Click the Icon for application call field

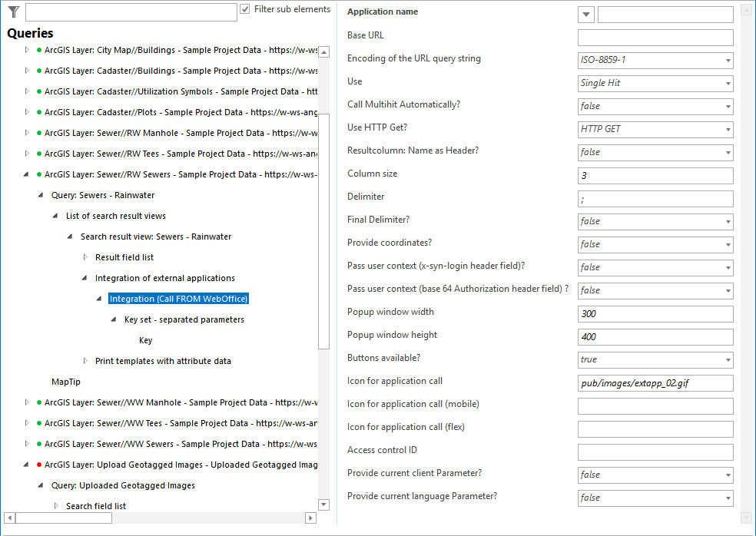[655, 382]
